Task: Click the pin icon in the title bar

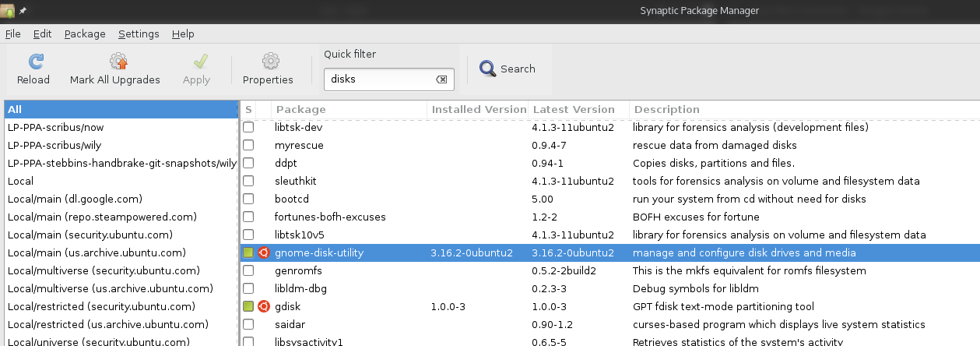Action: (x=23, y=10)
